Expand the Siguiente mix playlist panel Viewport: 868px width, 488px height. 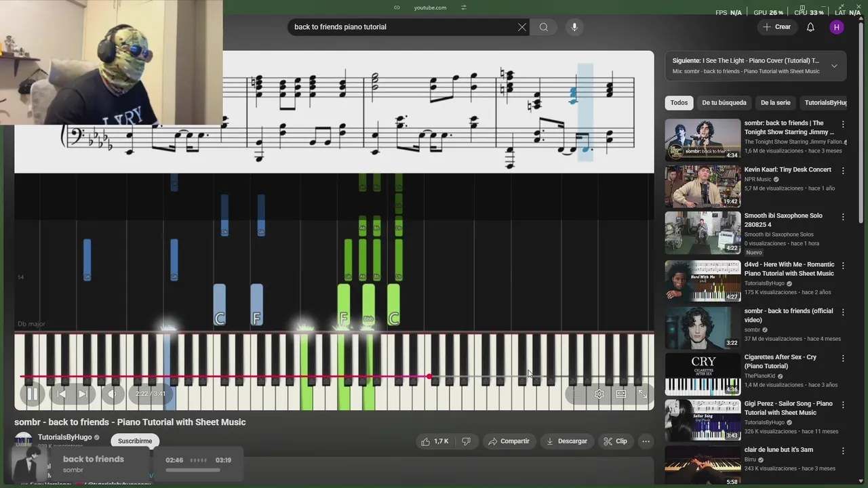pos(834,66)
